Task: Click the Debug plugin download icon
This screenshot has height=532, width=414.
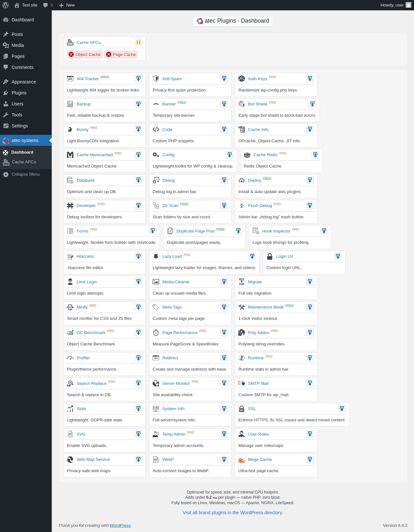Action: tap(224, 180)
